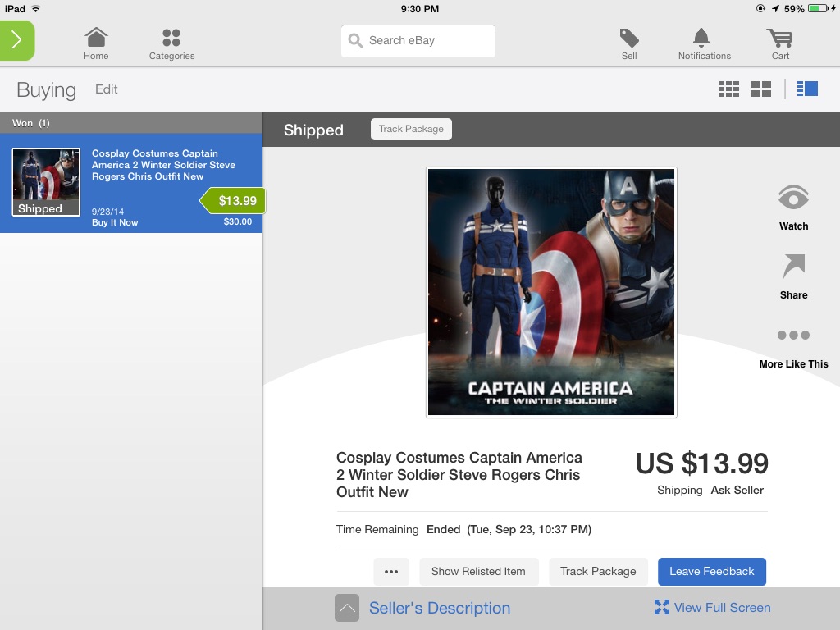The width and height of the screenshot is (840, 630).
Task: Share this item
Action: [x=793, y=276]
